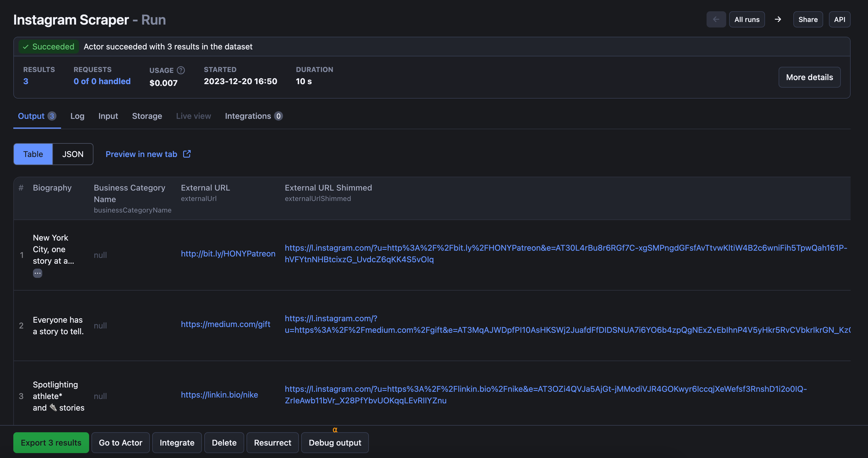
Task: Open More details for the run
Action: (x=809, y=77)
